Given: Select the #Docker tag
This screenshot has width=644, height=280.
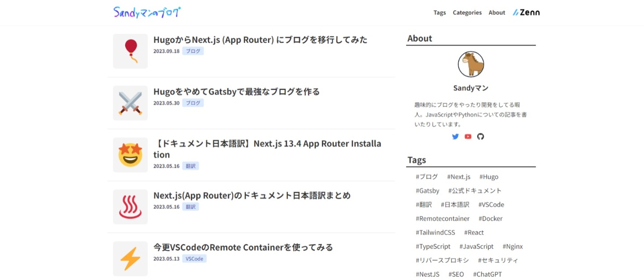Looking at the screenshot, I should click(x=490, y=219).
